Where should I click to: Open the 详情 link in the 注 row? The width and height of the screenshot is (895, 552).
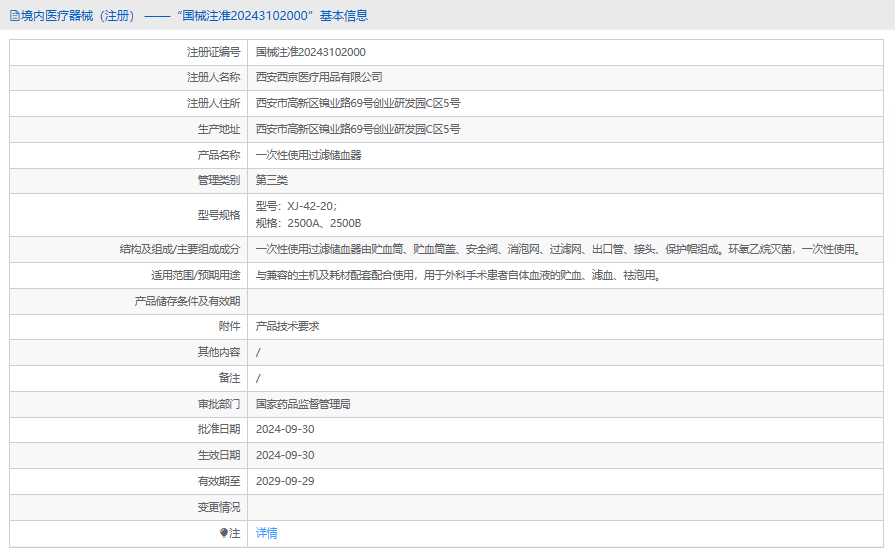pyautogui.click(x=267, y=533)
